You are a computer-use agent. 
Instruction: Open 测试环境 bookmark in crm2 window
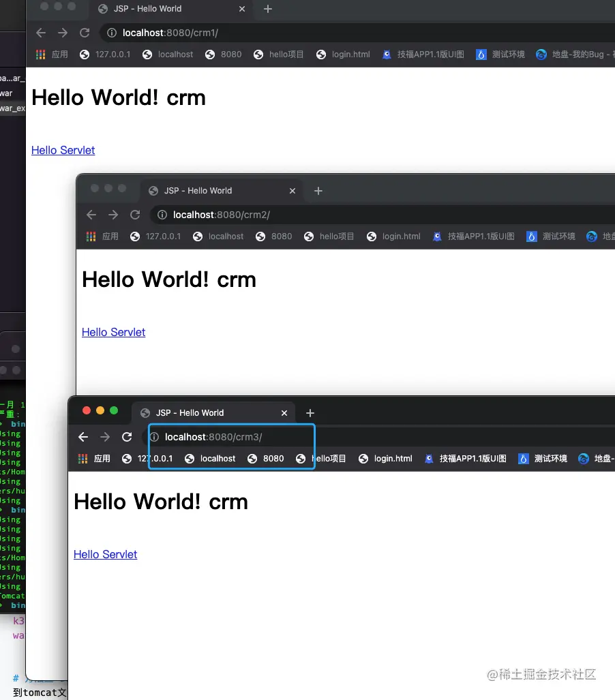tap(551, 237)
